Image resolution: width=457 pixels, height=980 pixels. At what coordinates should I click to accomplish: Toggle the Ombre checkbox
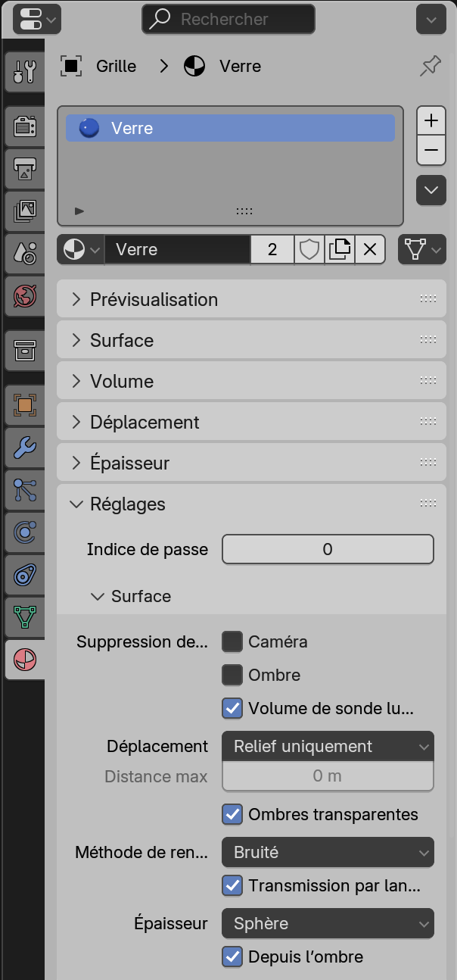point(232,675)
